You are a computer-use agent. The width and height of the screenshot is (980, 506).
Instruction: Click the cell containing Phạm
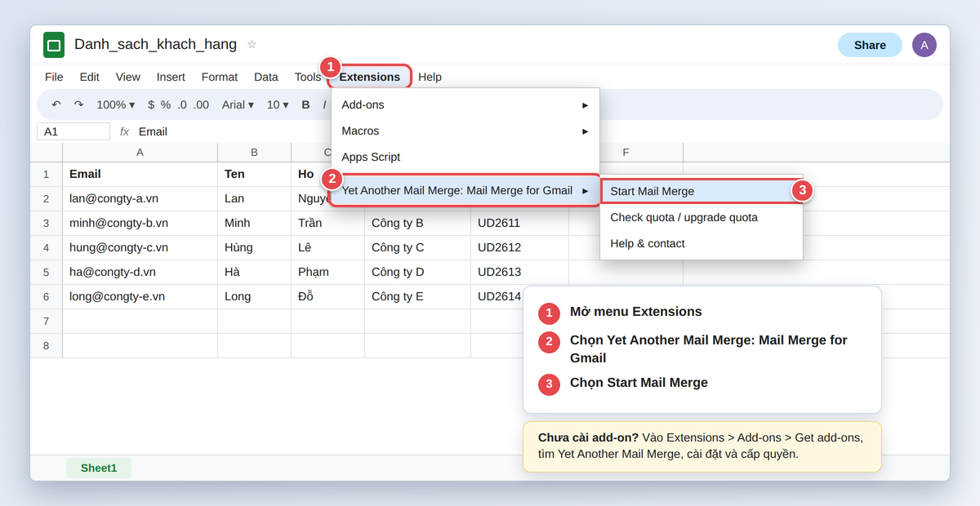[x=328, y=272]
